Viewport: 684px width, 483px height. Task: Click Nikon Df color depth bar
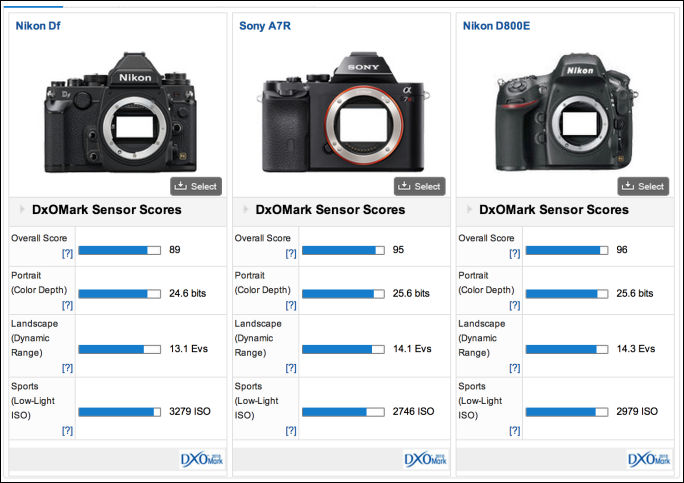click(x=120, y=294)
